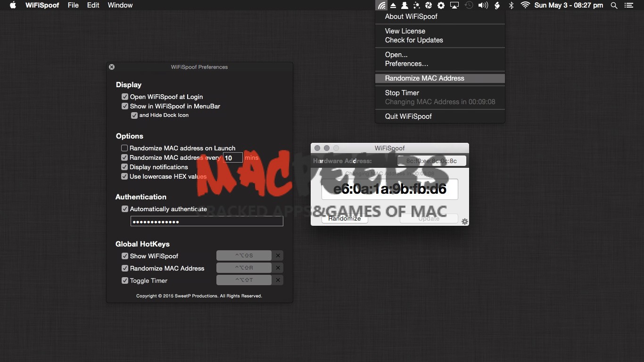Open Spotlight search magnifier
The image size is (644, 362).
point(614,5)
